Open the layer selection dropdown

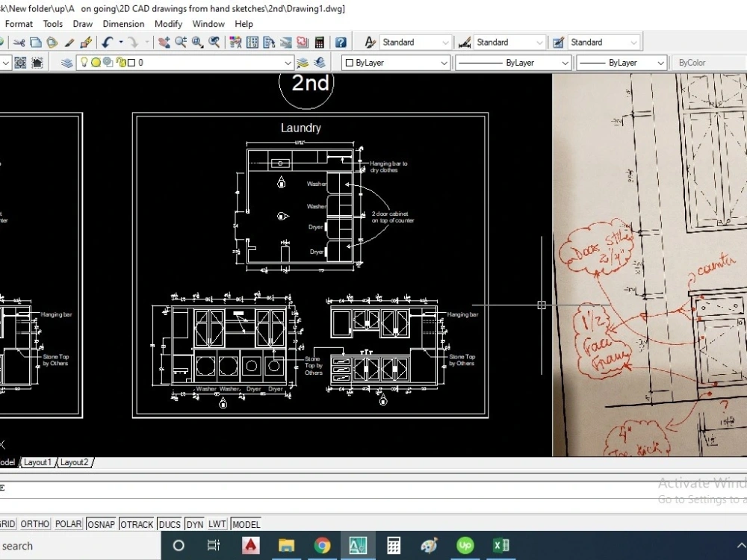pos(290,62)
